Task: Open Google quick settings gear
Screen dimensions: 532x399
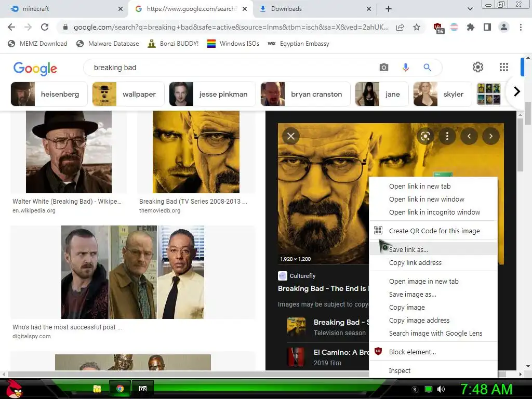Action: [x=478, y=67]
